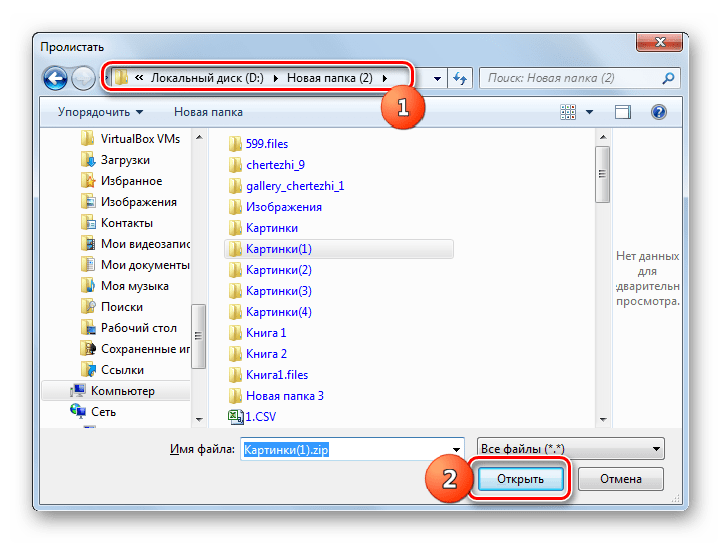The image size is (722, 544).
Task: Click the Моя музыка folder icon
Action: 87,286
